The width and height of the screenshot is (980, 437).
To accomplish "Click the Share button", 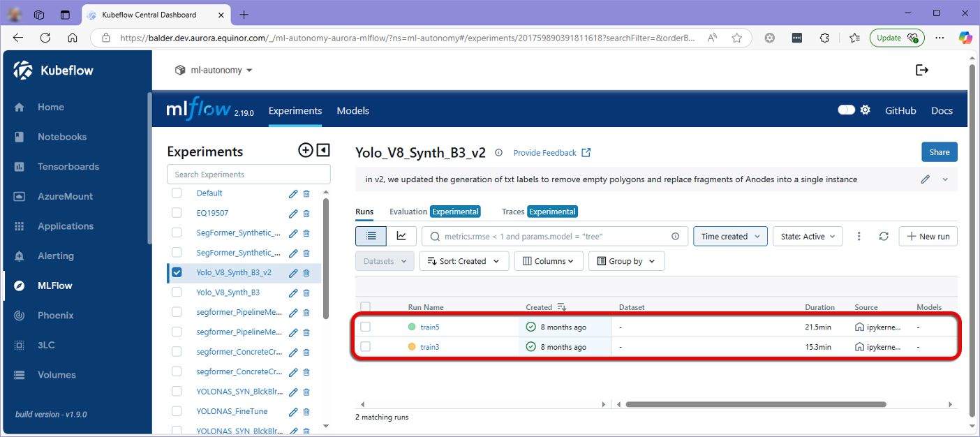I will coord(939,152).
